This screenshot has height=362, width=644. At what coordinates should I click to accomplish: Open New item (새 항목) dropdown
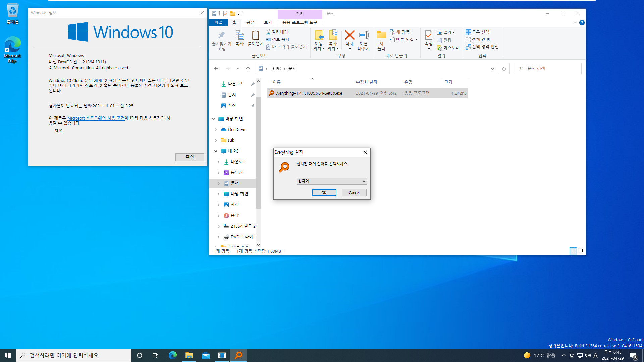[x=401, y=32]
